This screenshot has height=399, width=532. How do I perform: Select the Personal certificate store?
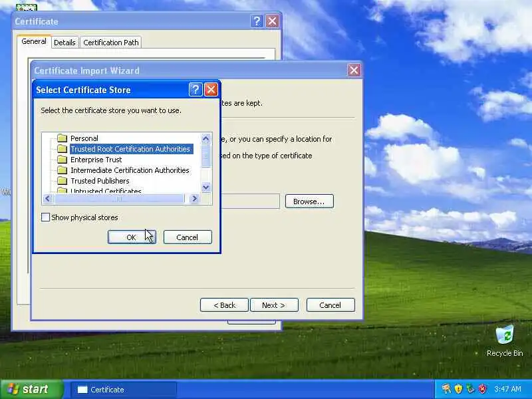[x=84, y=138]
